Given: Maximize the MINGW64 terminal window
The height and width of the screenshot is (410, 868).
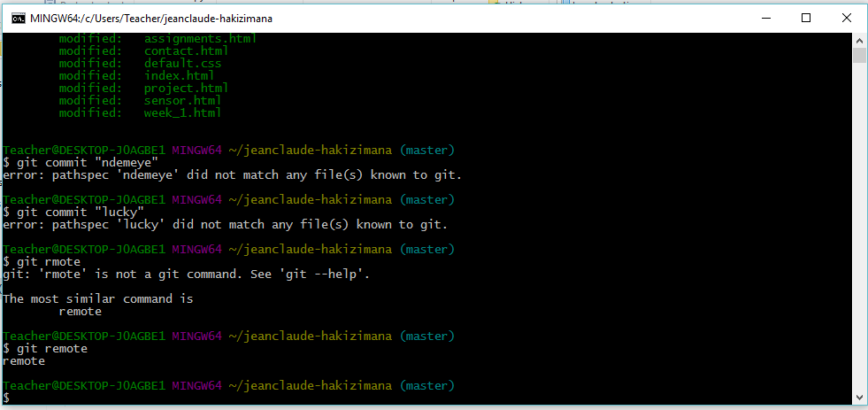Looking at the screenshot, I should click(x=806, y=19).
